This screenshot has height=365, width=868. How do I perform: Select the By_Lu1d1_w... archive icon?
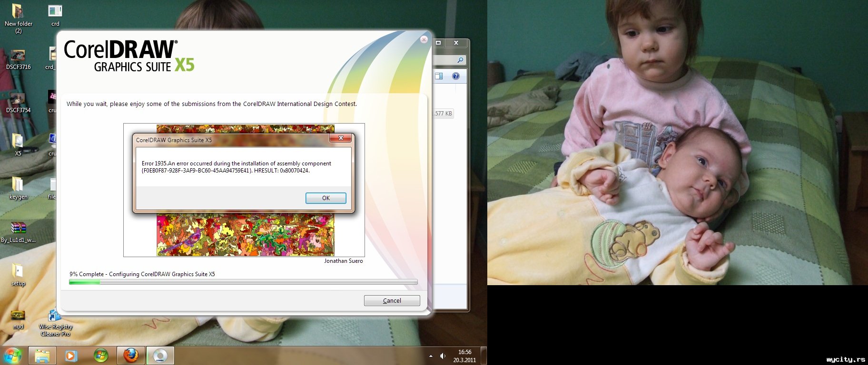point(18,232)
